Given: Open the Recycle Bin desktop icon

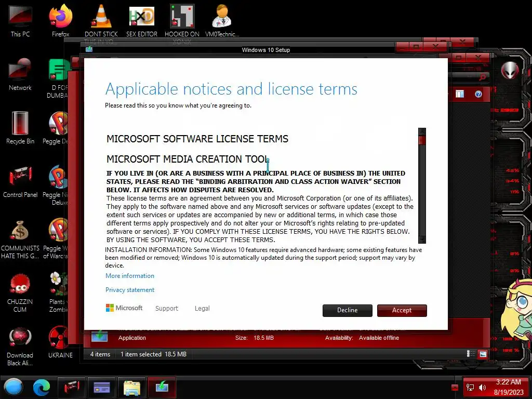Looking at the screenshot, I should click(x=20, y=128).
